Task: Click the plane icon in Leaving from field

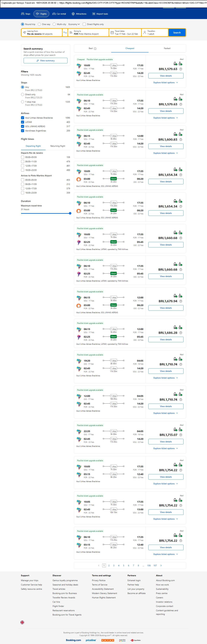Action: 25,33
